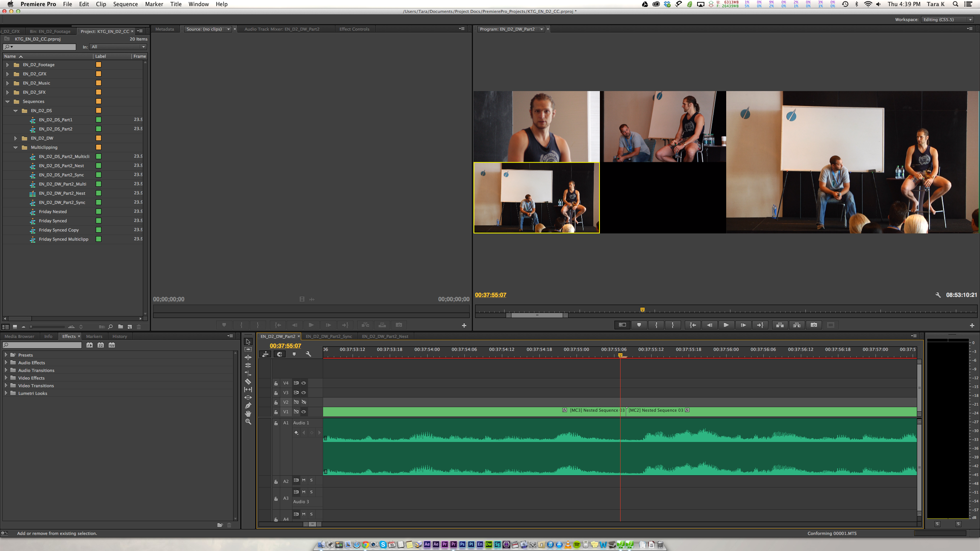Viewport: 980px width, 551px height.
Task: Click orange label swatch for EN_D2_SFX
Action: (98, 92)
